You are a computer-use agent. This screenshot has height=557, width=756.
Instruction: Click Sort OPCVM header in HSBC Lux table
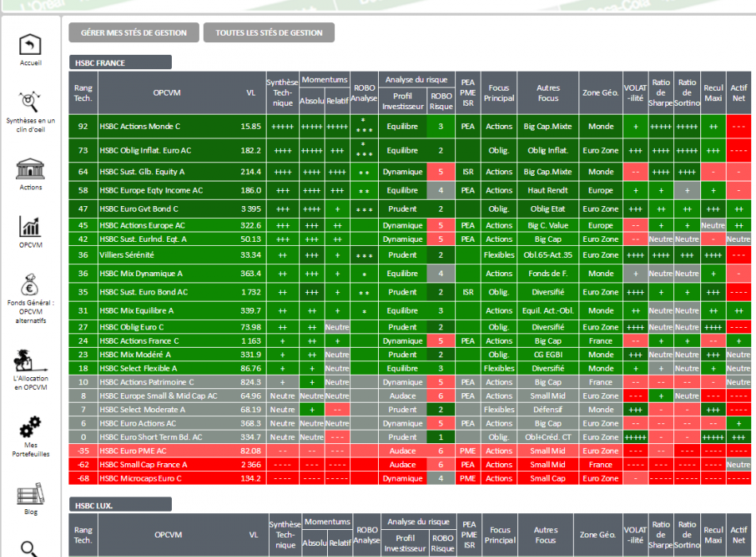(168, 535)
